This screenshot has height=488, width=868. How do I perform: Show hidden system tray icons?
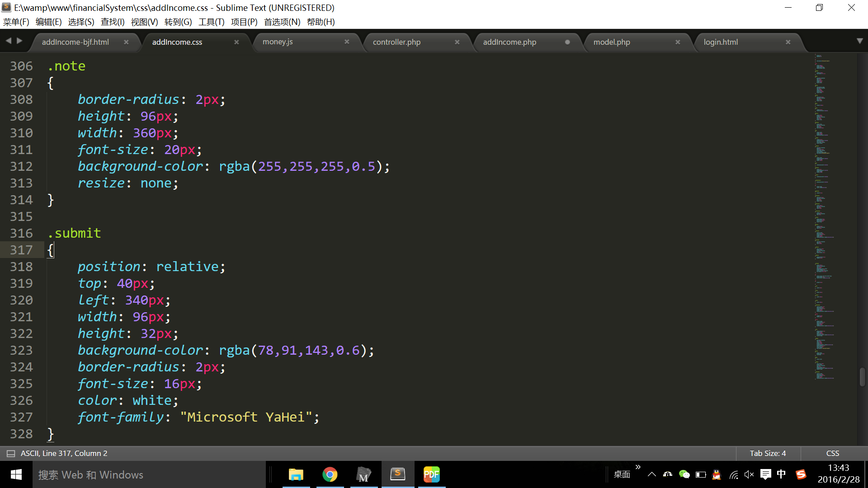coord(651,474)
